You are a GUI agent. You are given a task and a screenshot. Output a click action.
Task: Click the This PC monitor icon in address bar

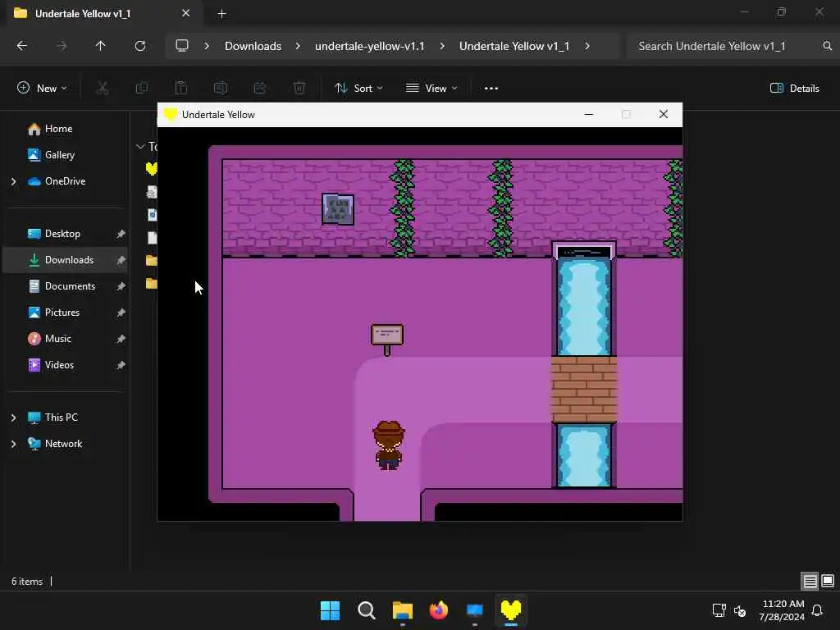pyautogui.click(x=182, y=46)
